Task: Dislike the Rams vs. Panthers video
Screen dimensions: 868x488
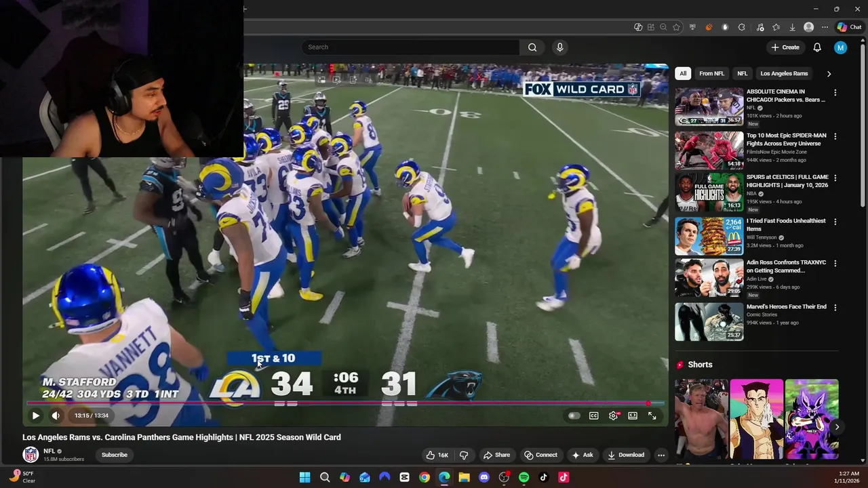Action: point(464,455)
